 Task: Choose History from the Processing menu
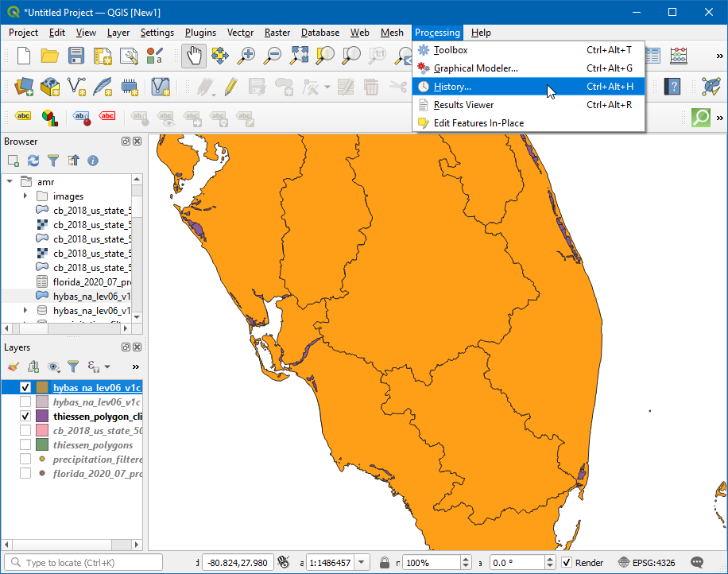pos(452,87)
